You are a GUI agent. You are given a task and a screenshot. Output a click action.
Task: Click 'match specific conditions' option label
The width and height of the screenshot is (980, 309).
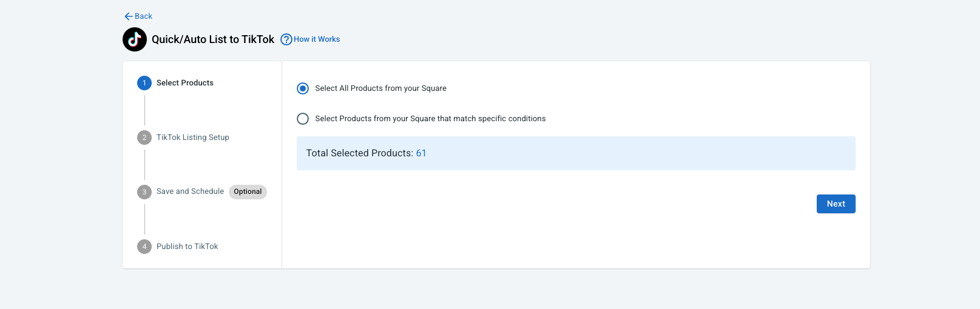point(430,119)
